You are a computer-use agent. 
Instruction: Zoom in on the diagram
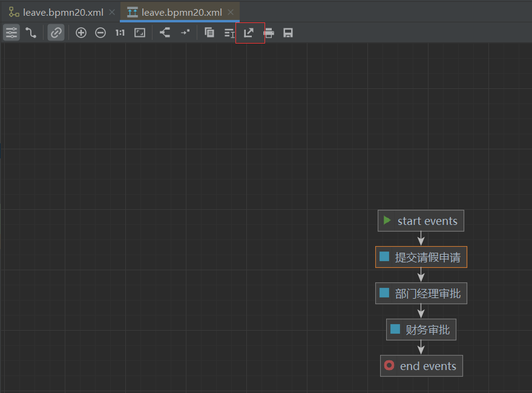(x=80, y=33)
